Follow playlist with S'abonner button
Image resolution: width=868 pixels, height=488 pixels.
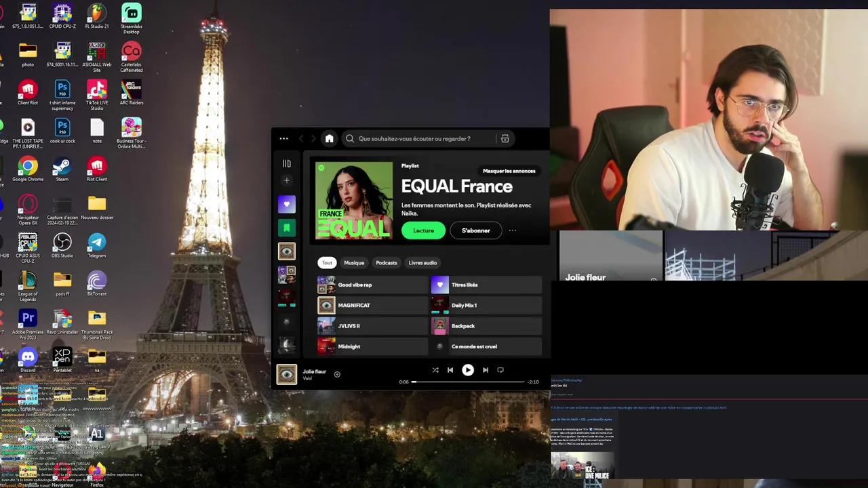[475, 230]
